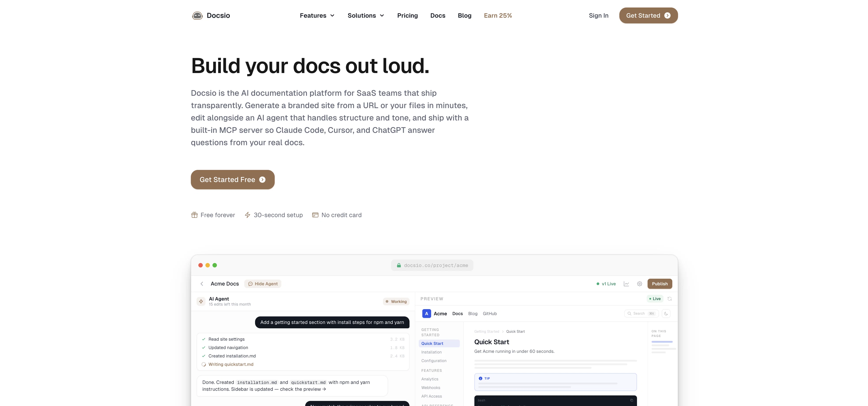Click the Get Started Free button
The width and height of the screenshot is (868, 406).
(233, 180)
